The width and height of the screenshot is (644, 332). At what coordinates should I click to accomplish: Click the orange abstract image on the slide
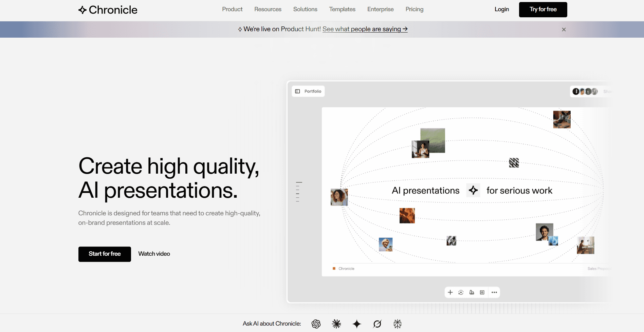point(407,216)
